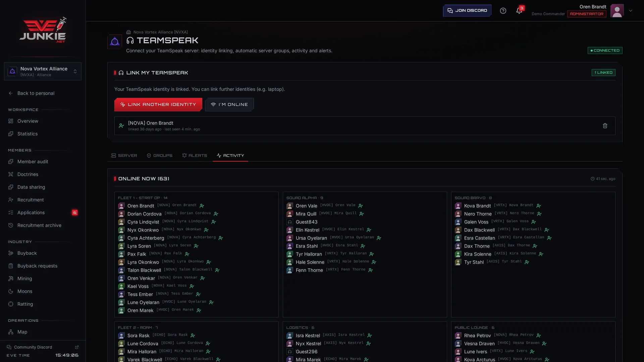Image resolution: width=644 pixels, height=362 pixels.
Task: Open Applications in the sidebar
Action: [x=43, y=213]
